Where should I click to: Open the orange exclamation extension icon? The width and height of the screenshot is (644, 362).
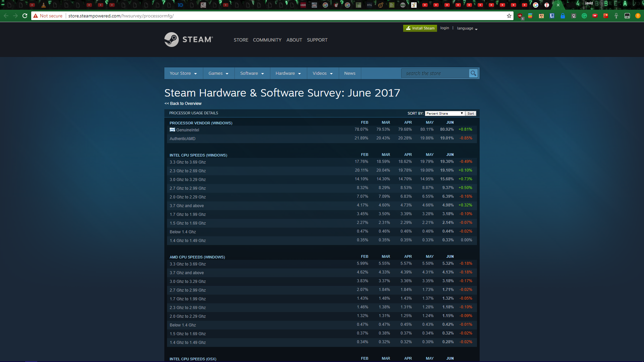coord(638,16)
